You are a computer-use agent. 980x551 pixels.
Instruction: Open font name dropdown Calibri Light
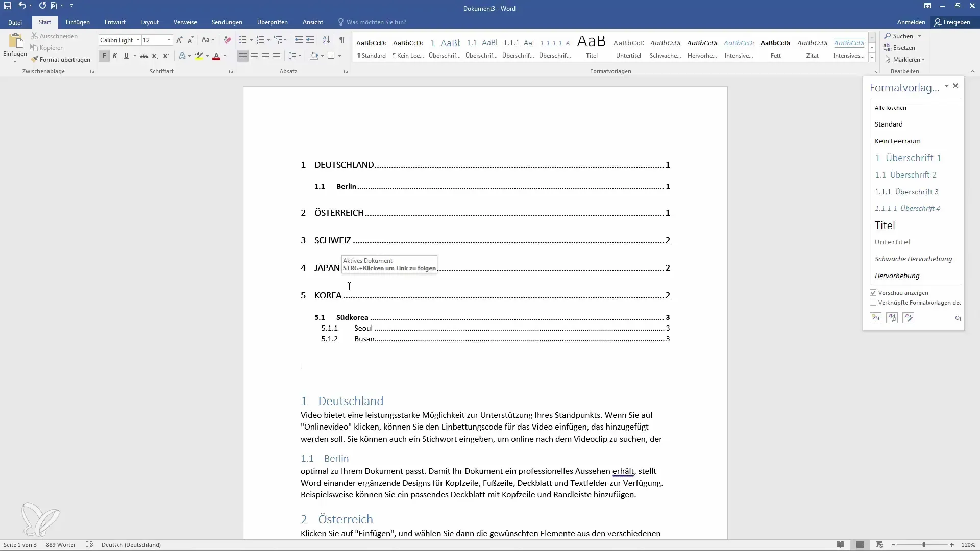tap(138, 40)
